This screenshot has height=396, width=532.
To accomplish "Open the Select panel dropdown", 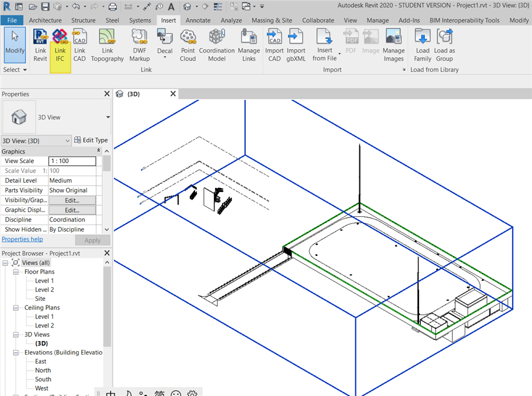I will tap(15, 70).
